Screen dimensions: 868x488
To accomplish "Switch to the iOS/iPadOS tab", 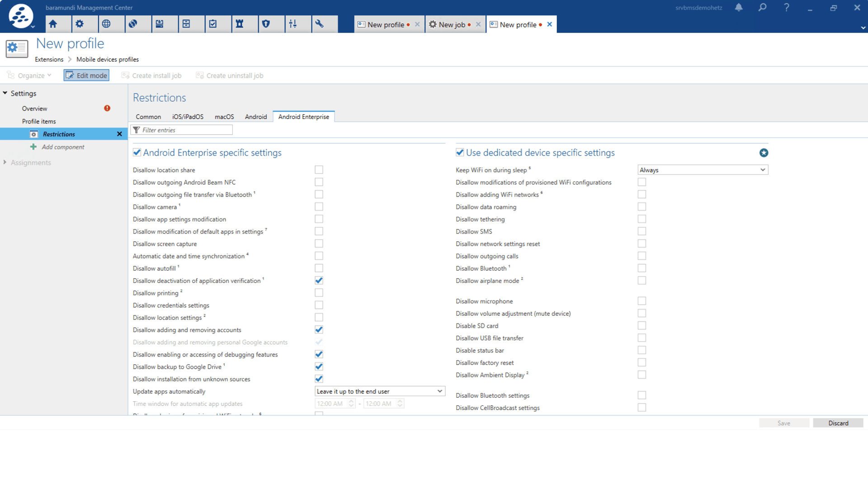I will [x=188, y=117].
